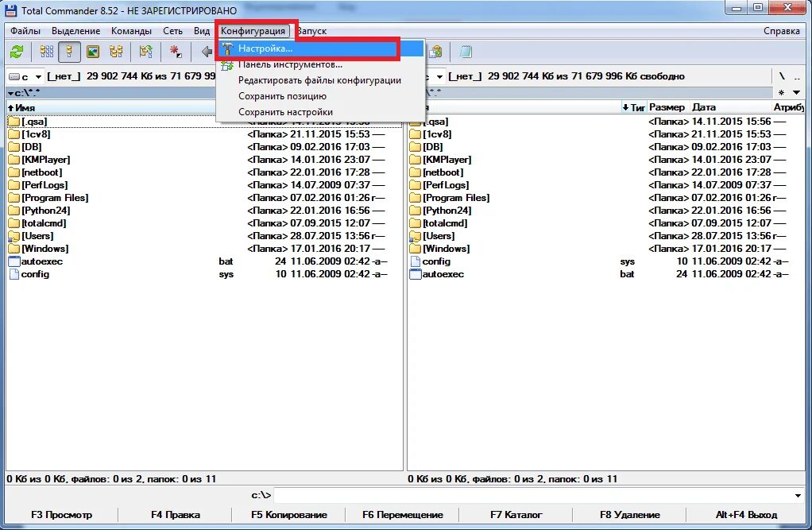Click the F7 Каталог button
Image resolution: width=812 pixels, height=530 pixels.
coord(516,515)
